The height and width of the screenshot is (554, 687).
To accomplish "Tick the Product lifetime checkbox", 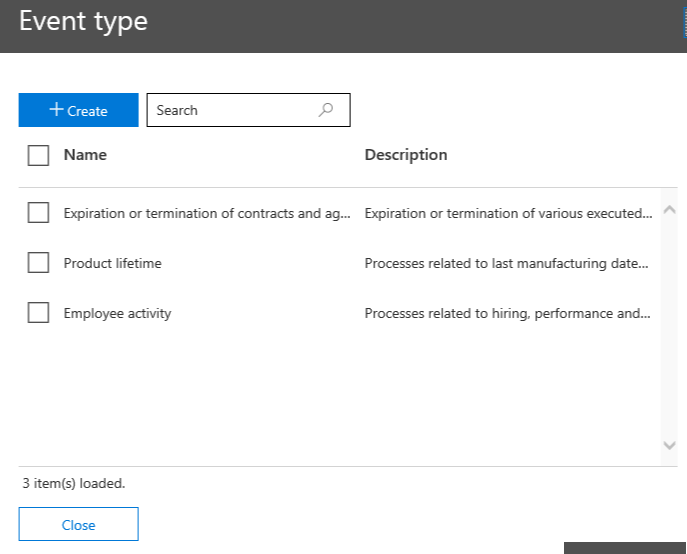I will tap(39, 263).
